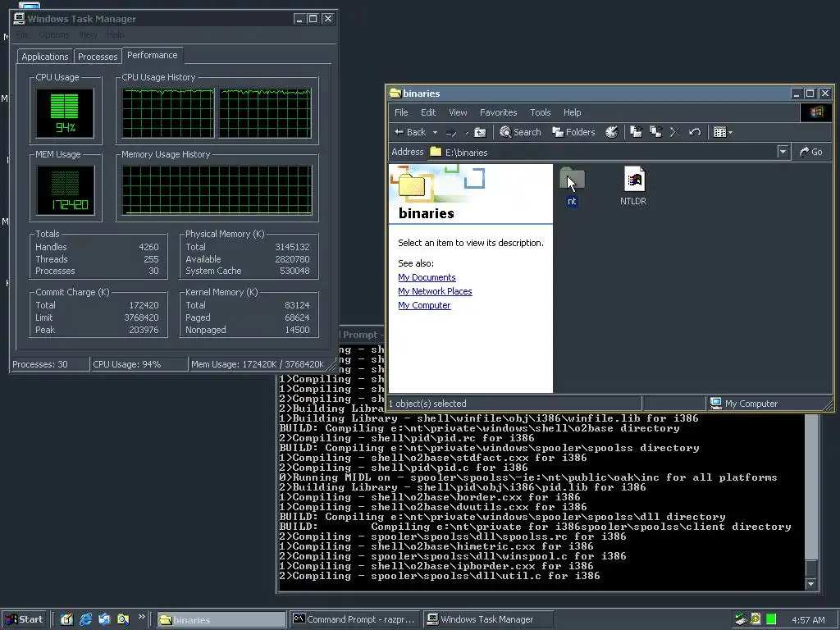840x630 pixels.
Task: Click the Memory Usage History graph
Action: click(217, 190)
